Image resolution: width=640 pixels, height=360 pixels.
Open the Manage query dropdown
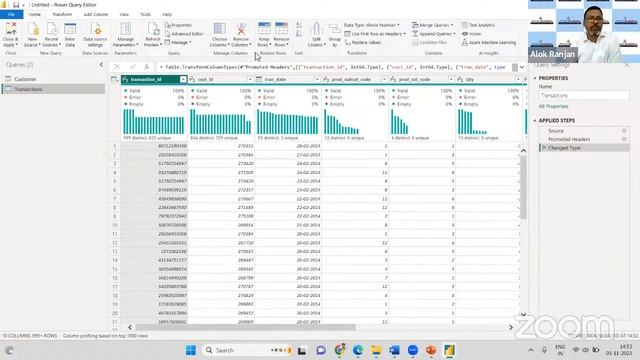[x=178, y=42]
